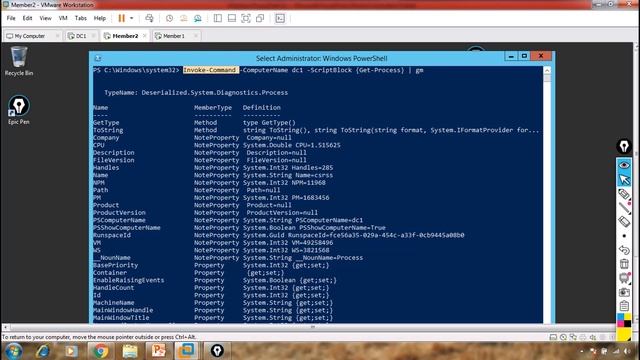The height and width of the screenshot is (360, 640).
Task: Open PowerPoint from the taskbar
Action: tap(159, 351)
